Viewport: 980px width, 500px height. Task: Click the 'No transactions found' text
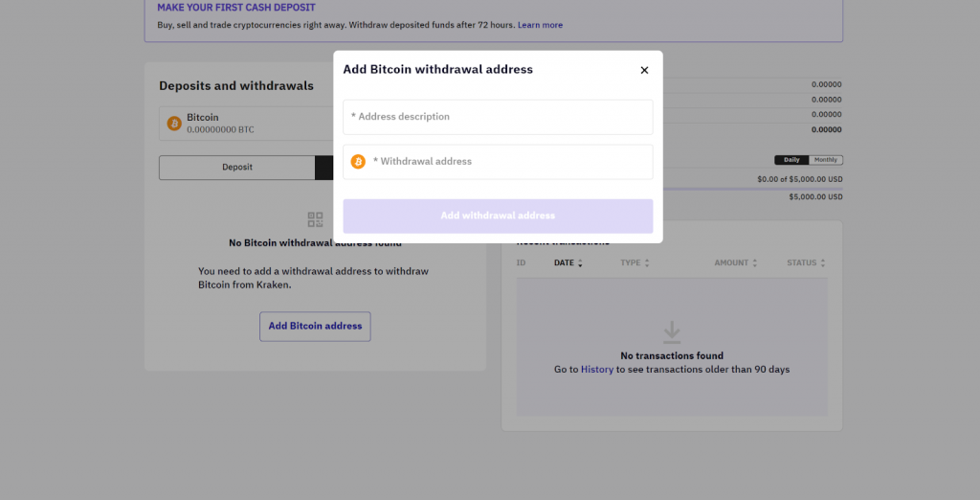672,355
